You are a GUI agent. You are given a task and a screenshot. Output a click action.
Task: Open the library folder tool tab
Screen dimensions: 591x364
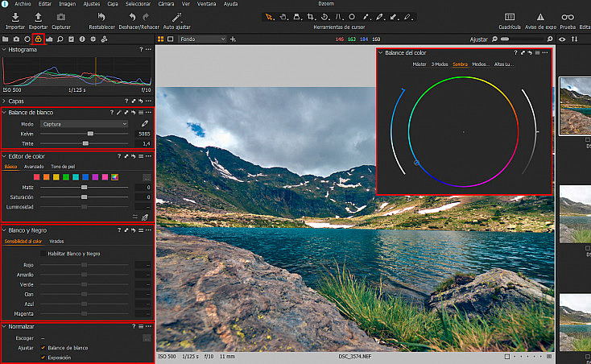6,39
